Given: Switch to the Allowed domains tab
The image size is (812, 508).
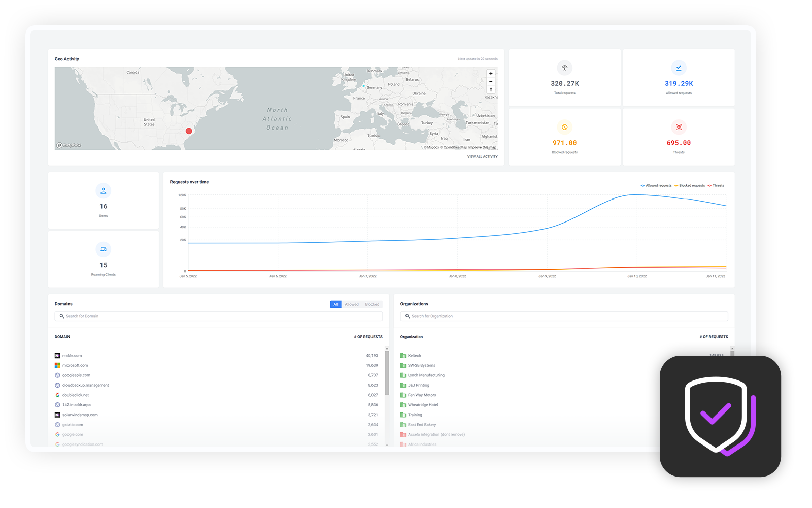Looking at the screenshot, I should coord(352,305).
